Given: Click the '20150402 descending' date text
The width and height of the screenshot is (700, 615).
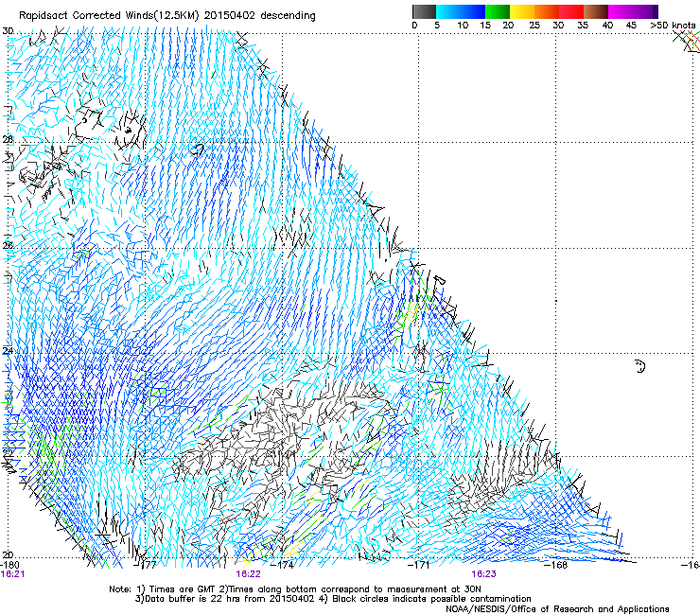Looking at the screenshot, I should pyautogui.click(x=260, y=16).
